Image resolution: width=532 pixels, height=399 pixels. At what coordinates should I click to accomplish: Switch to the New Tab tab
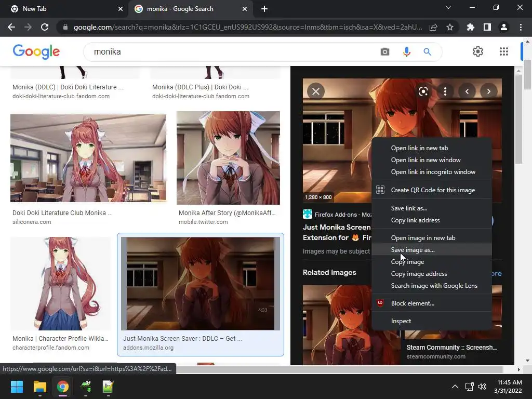coord(64,9)
